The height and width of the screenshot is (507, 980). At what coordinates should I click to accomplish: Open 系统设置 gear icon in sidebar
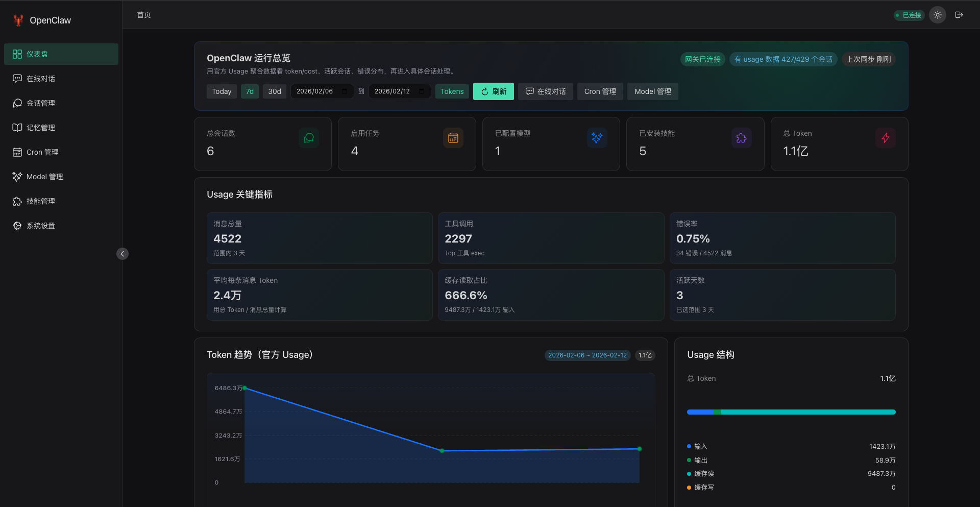[x=17, y=226]
